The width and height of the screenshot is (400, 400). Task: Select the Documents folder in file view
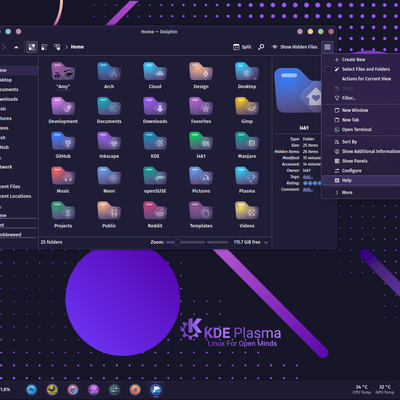point(109,110)
